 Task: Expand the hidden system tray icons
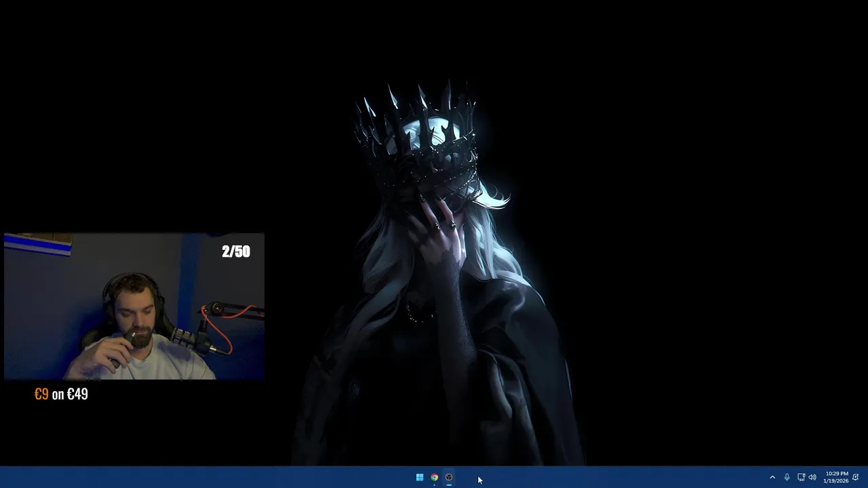point(772,477)
